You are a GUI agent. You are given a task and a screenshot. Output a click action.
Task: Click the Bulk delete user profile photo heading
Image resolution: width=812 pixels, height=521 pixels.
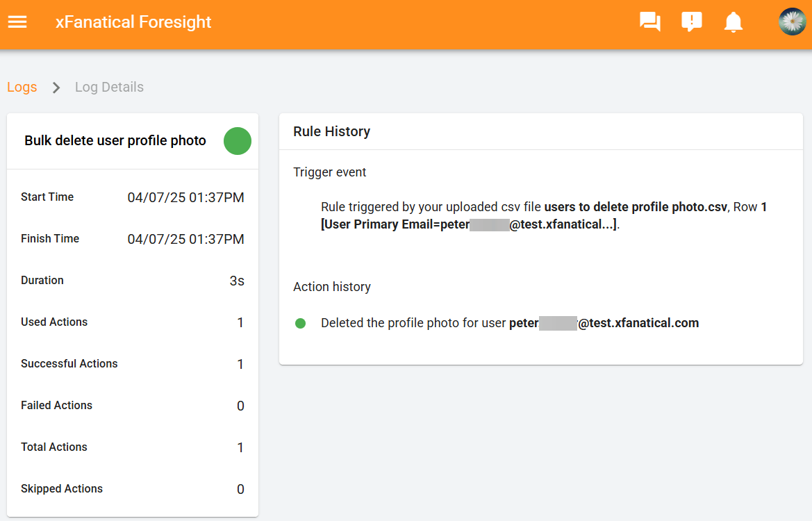coord(115,141)
